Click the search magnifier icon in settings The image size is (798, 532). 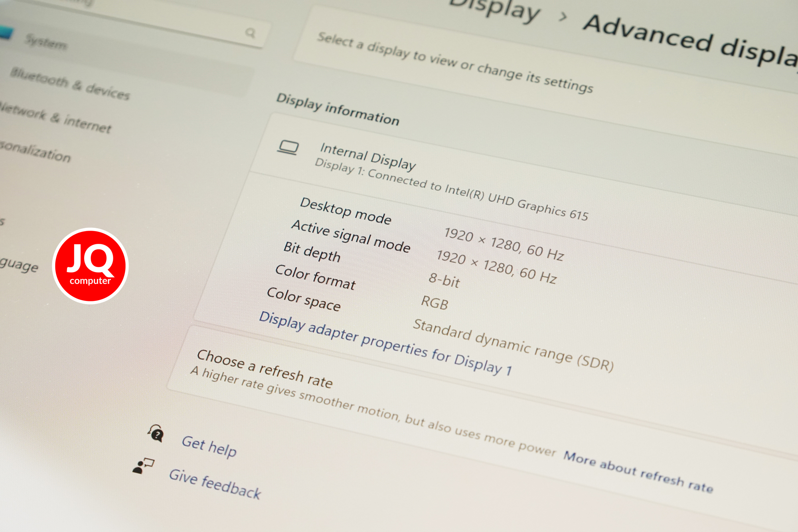(251, 32)
